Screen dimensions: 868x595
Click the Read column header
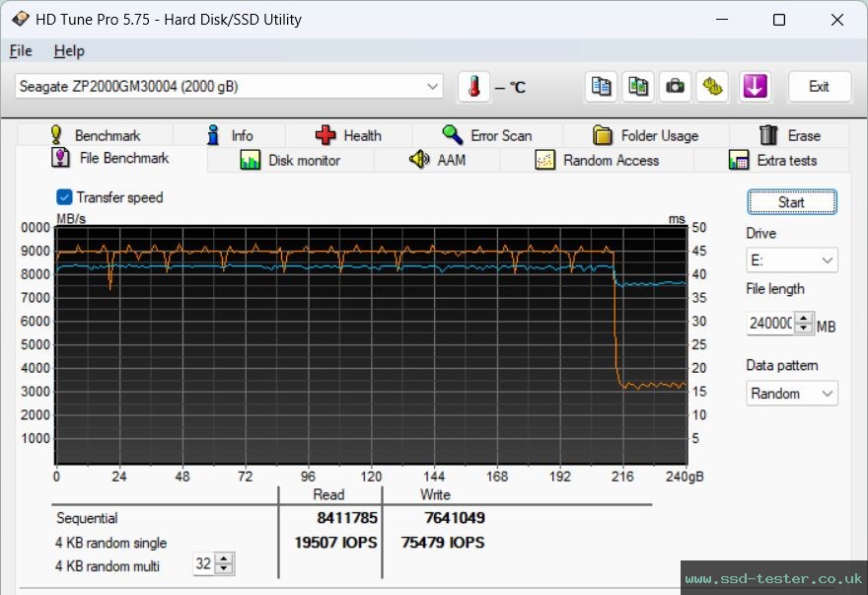click(328, 494)
